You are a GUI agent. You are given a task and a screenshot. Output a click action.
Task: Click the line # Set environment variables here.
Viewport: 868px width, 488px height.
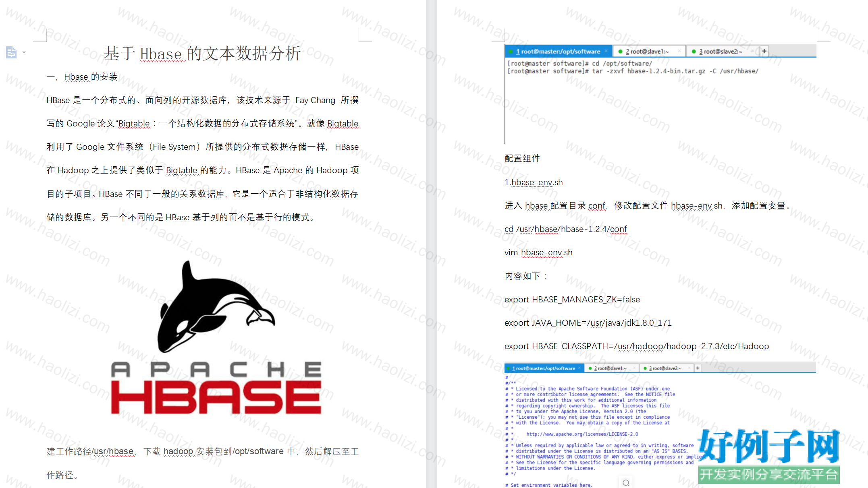point(549,485)
